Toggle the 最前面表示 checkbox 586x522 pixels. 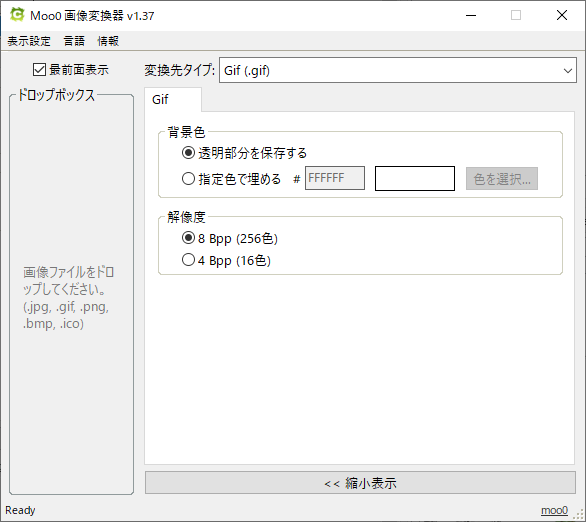tap(71, 70)
